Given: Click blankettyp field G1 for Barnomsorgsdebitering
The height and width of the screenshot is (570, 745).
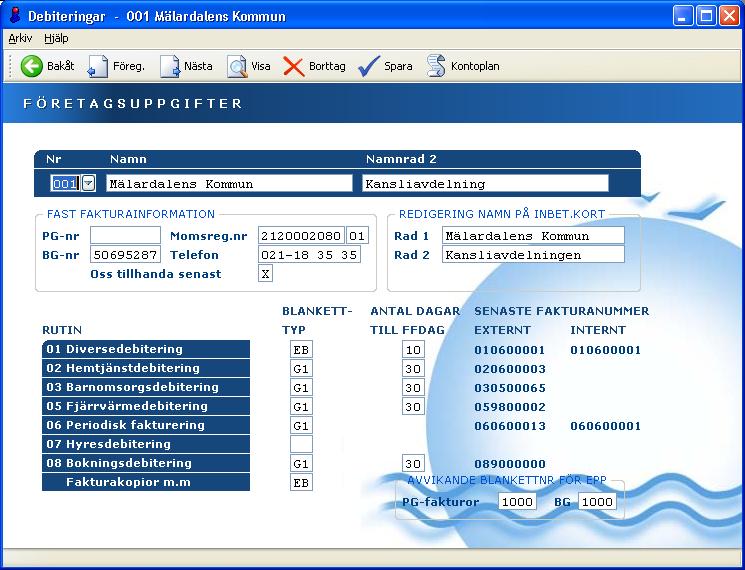Looking at the screenshot, I should [301, 388].
